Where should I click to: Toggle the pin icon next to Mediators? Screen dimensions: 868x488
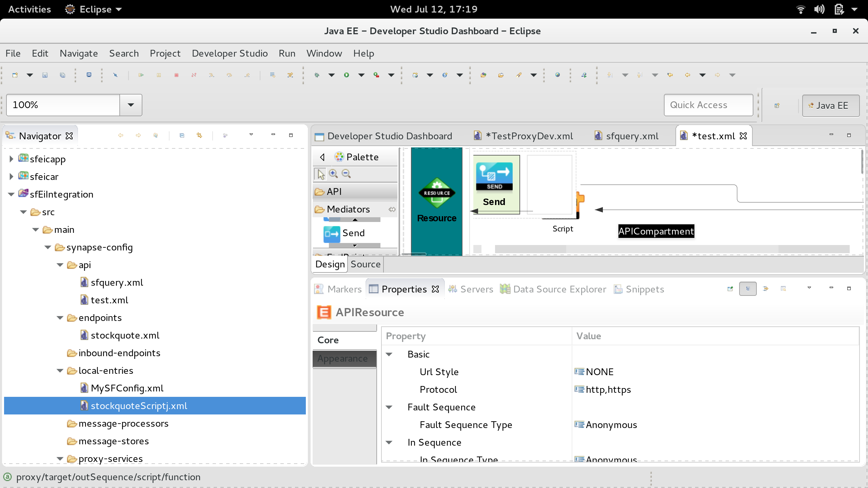(x=392, y=209)
